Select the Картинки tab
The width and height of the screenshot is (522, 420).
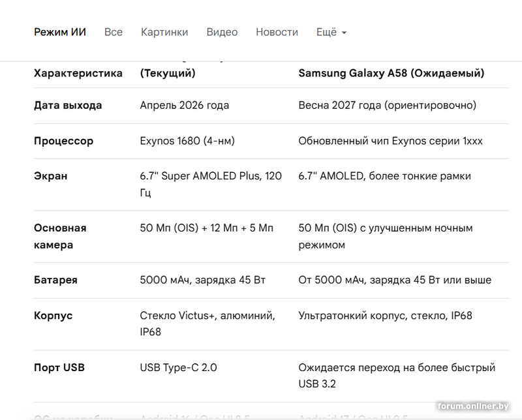pyautogui.click(x=164, y=32)
